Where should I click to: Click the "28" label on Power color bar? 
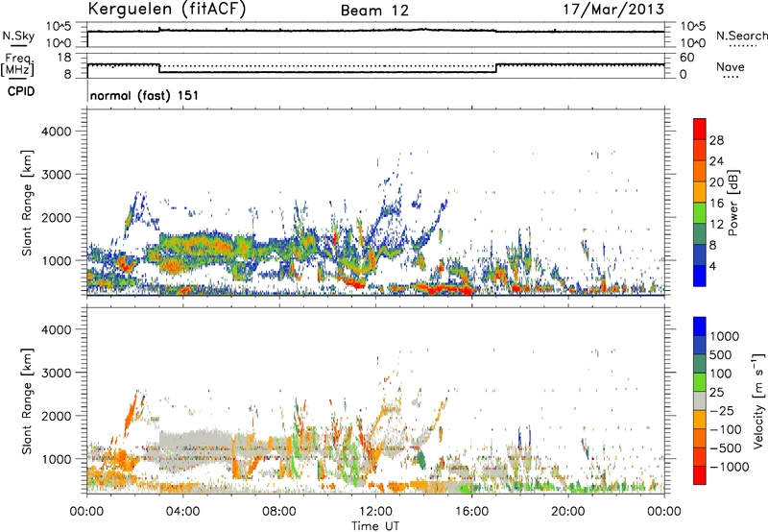[x=716, y=140]
